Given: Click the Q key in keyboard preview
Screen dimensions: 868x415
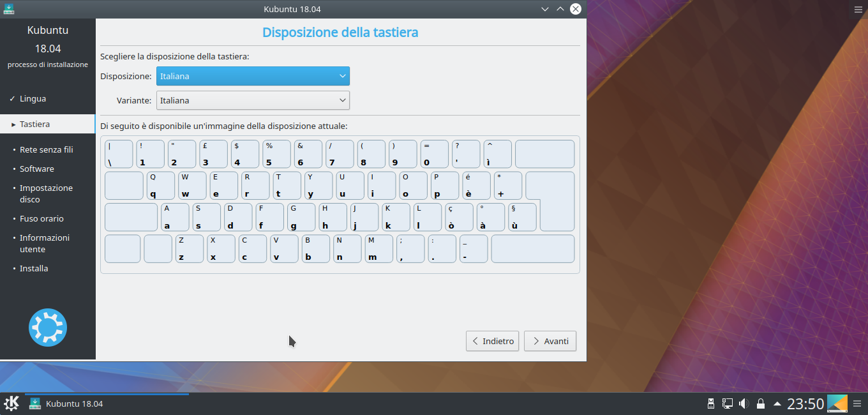Looking at the screenshot, I should (x=161, y=186).
